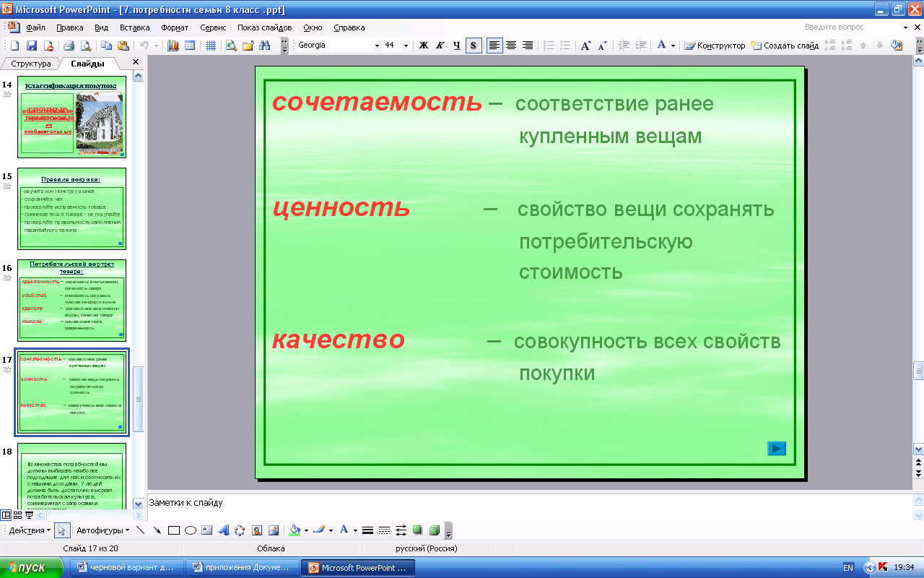Insert a table using the toolbar icon
This screenshot has height=578, width=924.
(190, 46)
